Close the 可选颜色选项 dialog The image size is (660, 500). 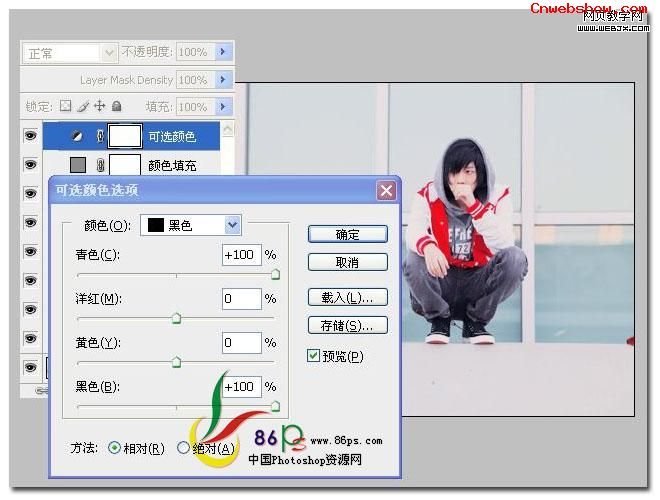coord(386,191)
